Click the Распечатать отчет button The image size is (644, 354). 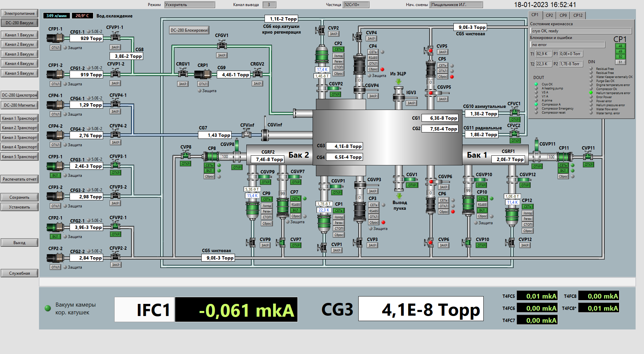[x=19, y=179]
